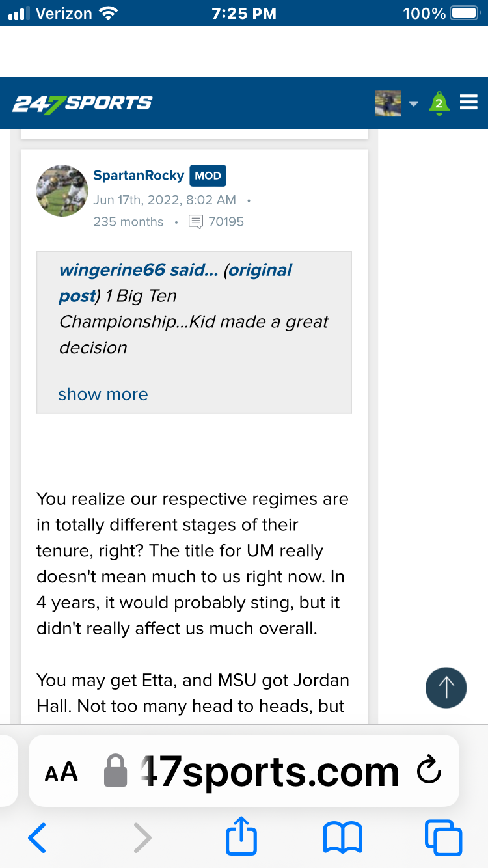This screenshot has height=868, width=488.
Task: Go back to the previous page in Safari
Action: (x=37, y=838)
